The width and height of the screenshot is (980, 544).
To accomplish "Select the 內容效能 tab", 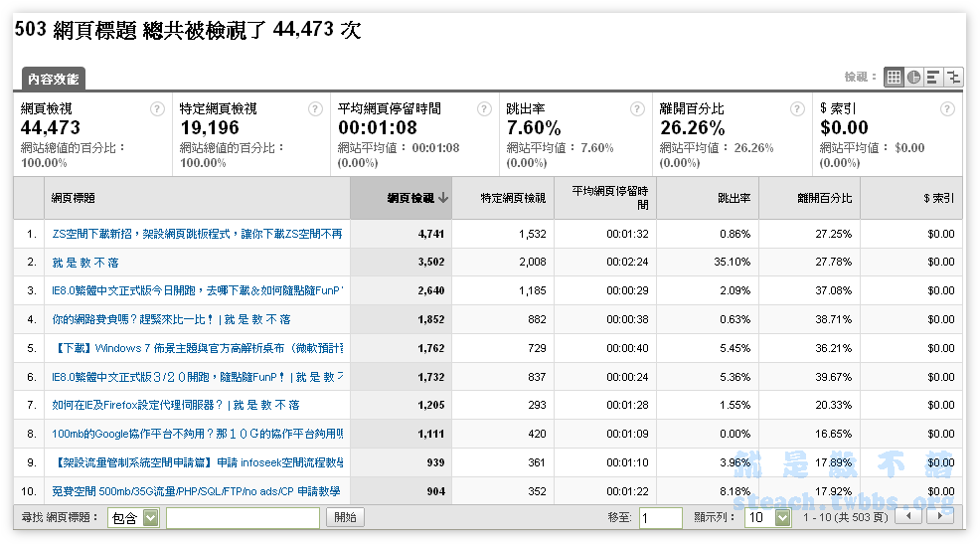I will point(54,79).
